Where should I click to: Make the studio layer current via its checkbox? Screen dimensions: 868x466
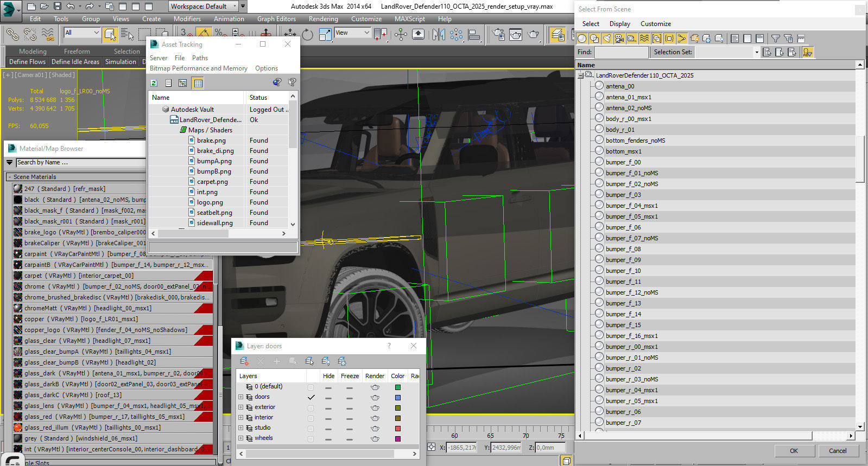pos(311,429)
